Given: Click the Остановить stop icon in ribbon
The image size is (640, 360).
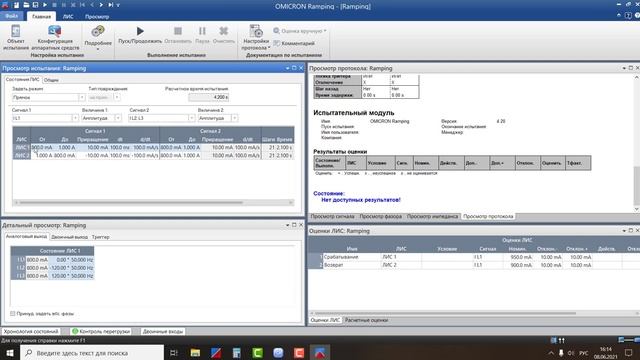Looking at the screenshot, I should click(178, 31).
